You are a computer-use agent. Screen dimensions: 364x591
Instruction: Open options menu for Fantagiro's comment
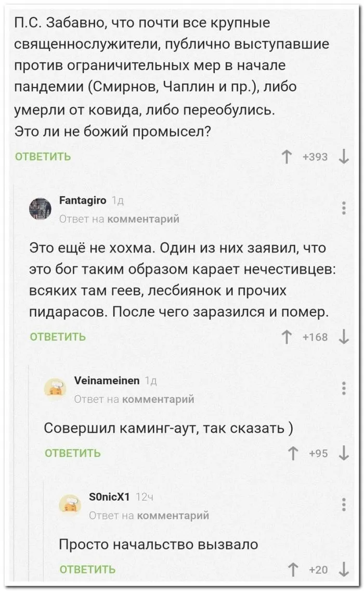click(x=344, y=208)
